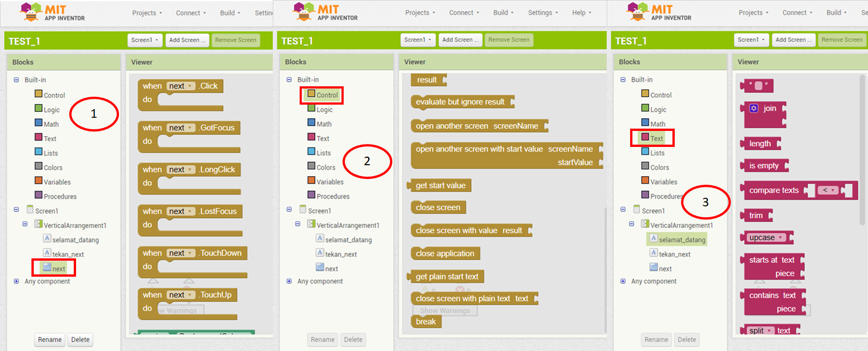The width and height of the screenshot is (868, 351).
Task: Select the highlighted Text category icon
Action: (645, 138)
